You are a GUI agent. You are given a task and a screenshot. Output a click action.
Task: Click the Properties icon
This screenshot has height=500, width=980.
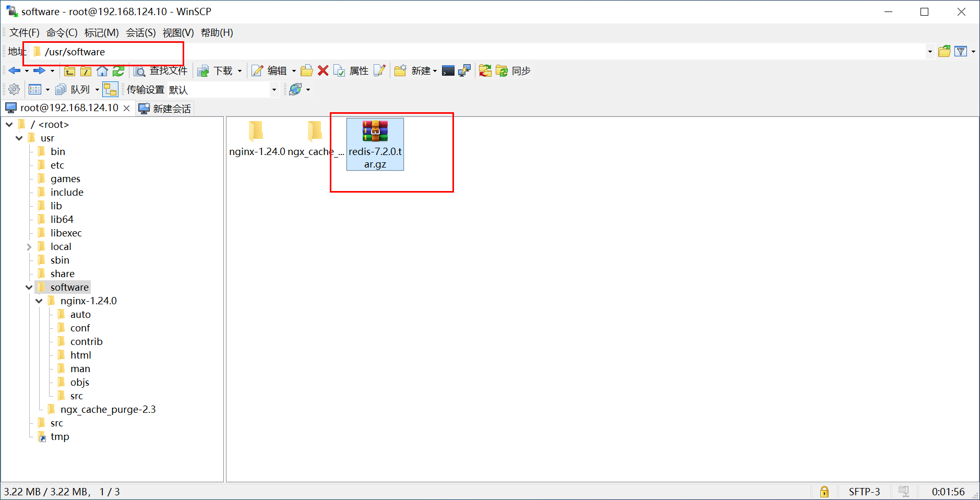[x=340, y=70]
